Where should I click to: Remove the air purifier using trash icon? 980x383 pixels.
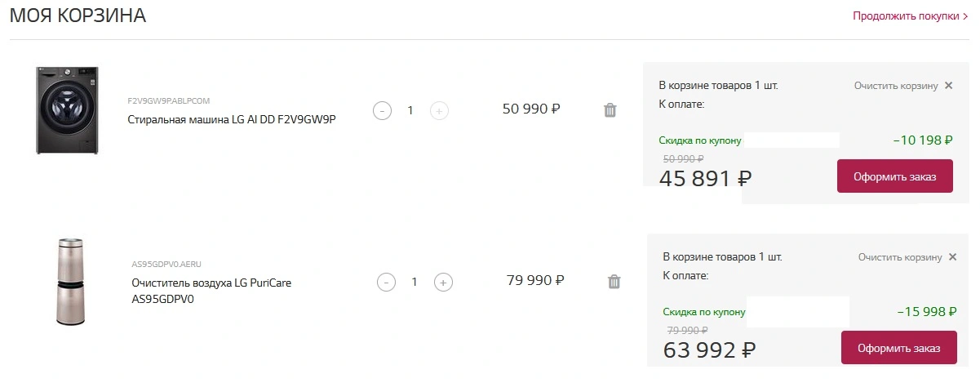[x=614, y=282]
